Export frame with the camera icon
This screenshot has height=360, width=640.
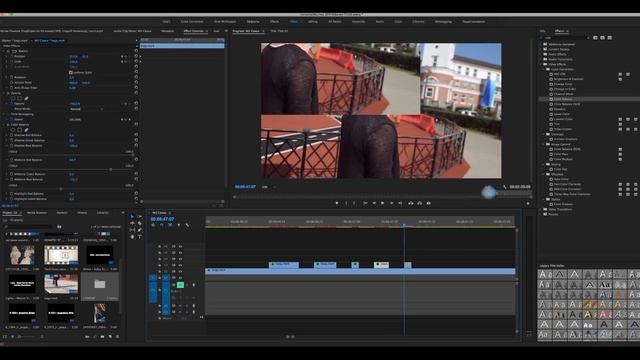(429, 203)
